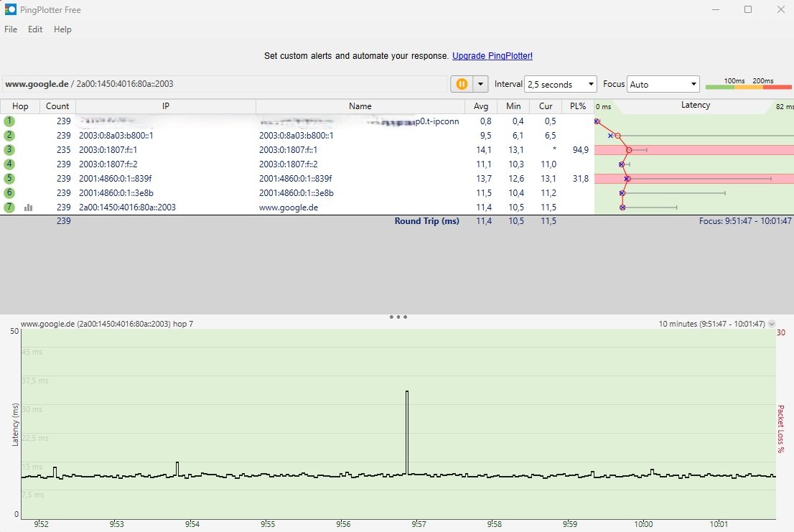Click the 10:00 time mark on timeline

(x=643, y=524)
